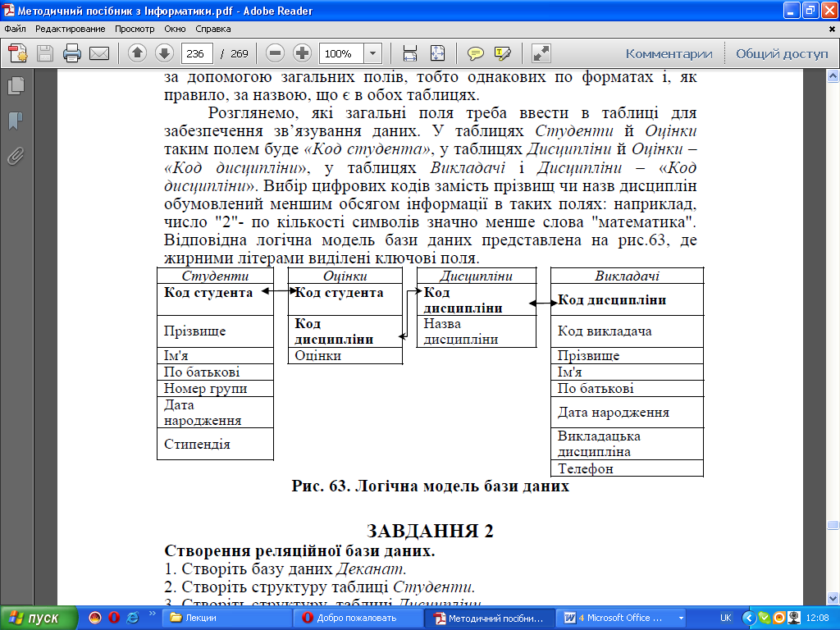Open the Окно menu
The height and width of the screenshot is (630, 840).
pos(175,29)
